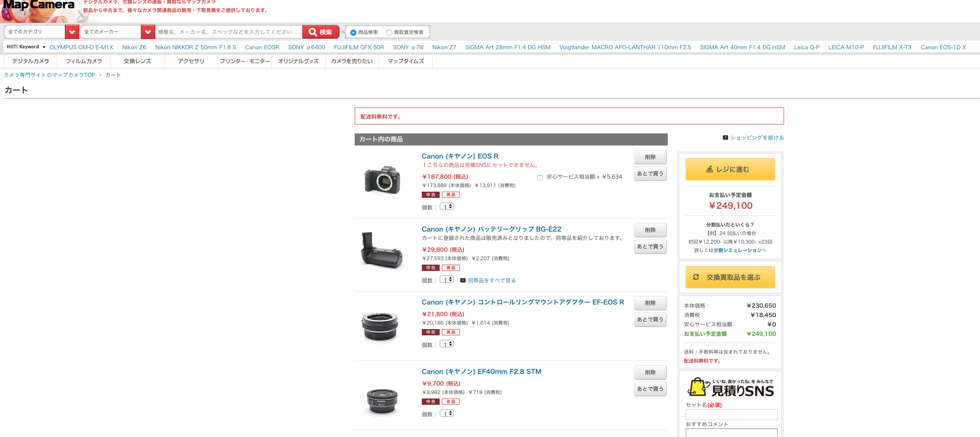This screenshot has width=980, height=437.
Task: Open the OLYMPUS OM-D E-M1X keyword link
Action: coord(81,47)
